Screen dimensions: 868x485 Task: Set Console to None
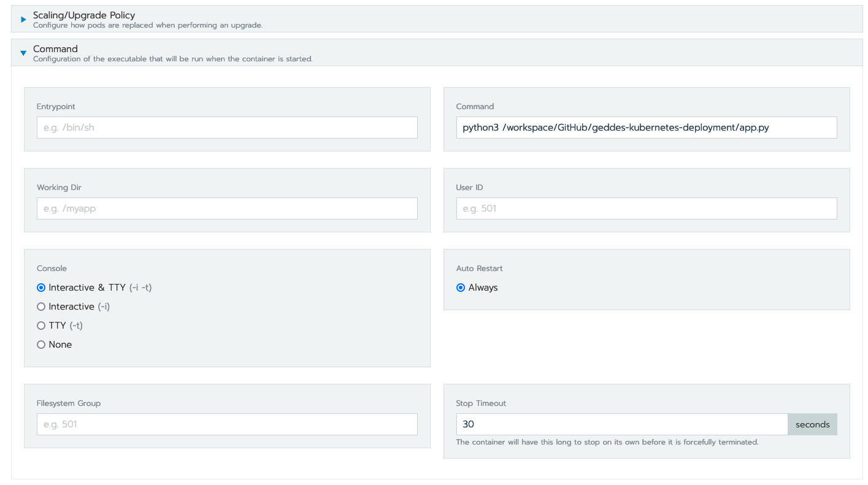(x=41, y=345)
